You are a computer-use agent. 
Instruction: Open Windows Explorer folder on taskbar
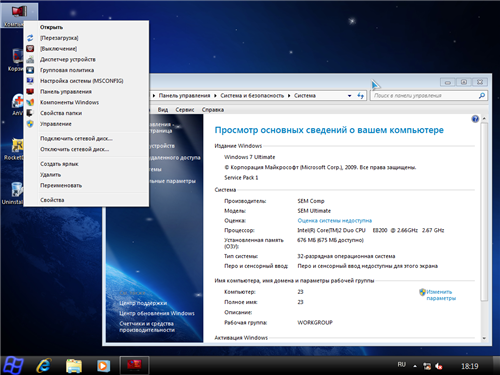point(74,366)
